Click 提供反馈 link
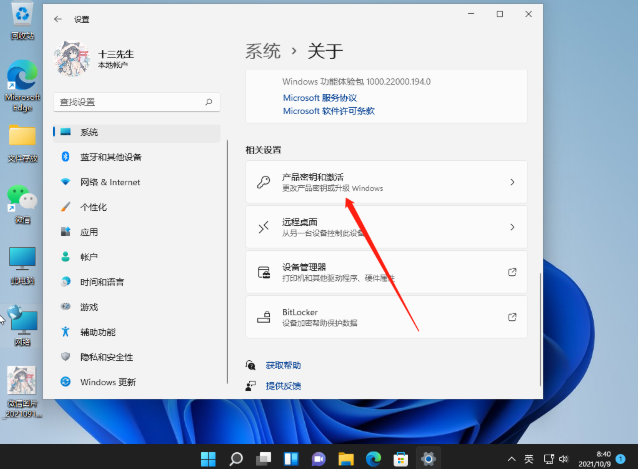Screen dimensions: 639x469 click(283, 385)
